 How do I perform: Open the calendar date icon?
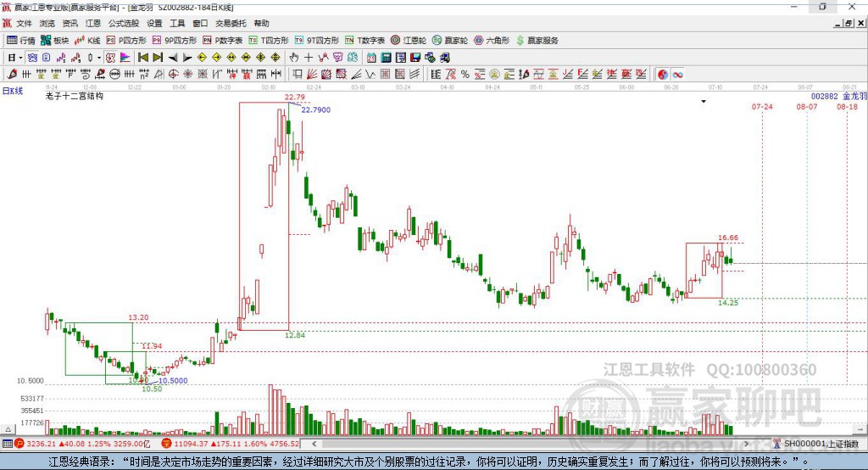pyautogui.click(x=371, y=57)
